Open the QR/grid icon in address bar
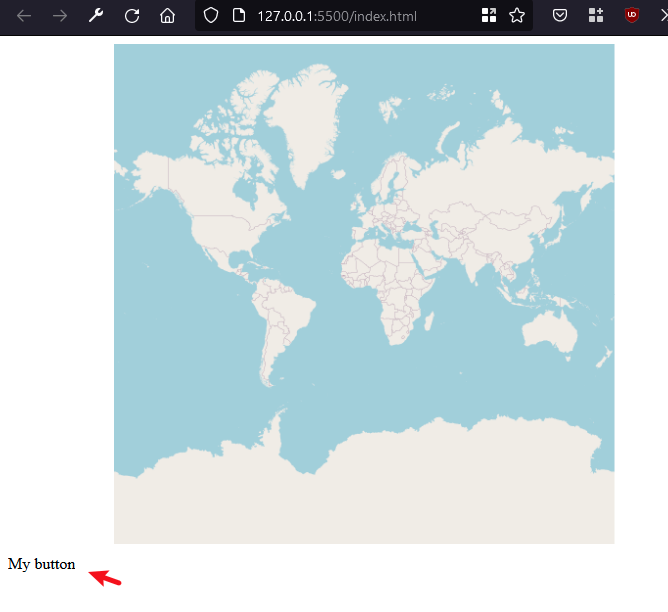 point(489,15)
